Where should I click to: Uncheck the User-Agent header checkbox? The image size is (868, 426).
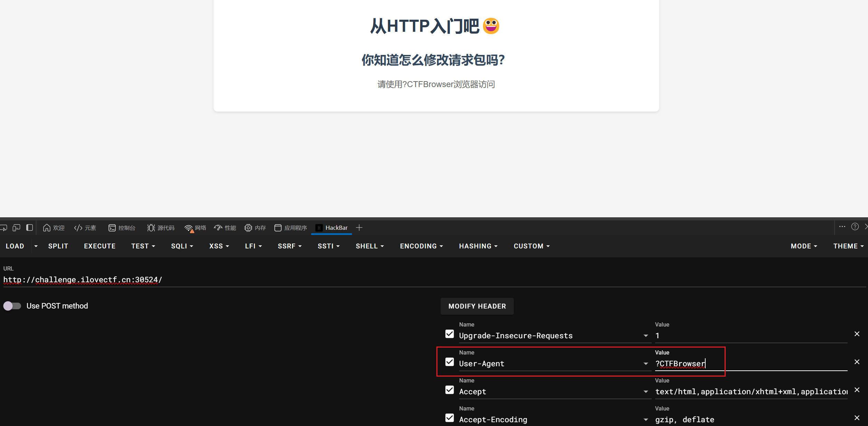[450, 362]
